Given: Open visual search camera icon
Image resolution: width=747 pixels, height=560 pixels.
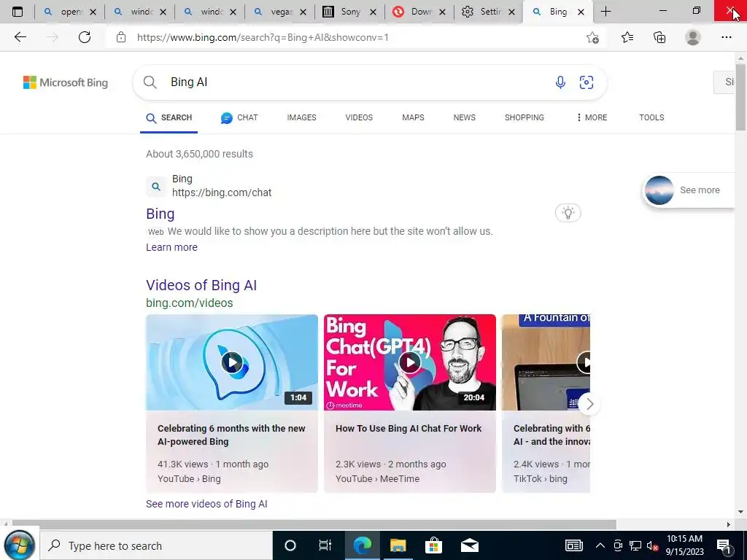Looking at the screenshot, I should point(586,82).
